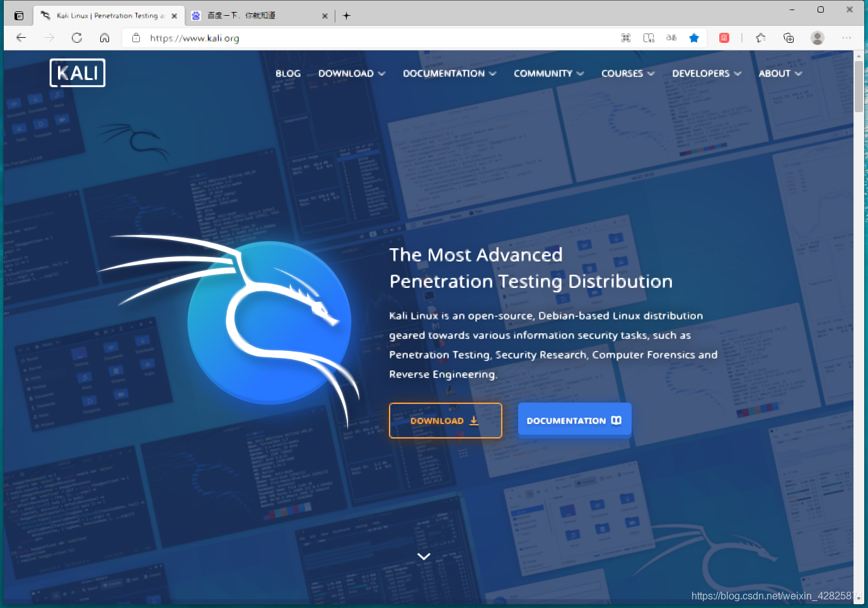Enable immersive reader read aloud
868x608 pixels.
(649, 38)
